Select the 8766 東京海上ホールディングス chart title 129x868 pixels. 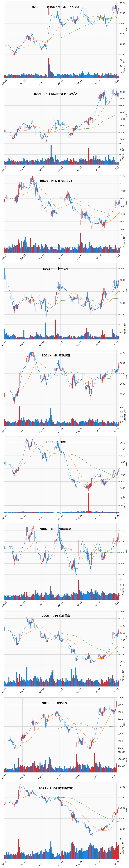click(56, 7)
